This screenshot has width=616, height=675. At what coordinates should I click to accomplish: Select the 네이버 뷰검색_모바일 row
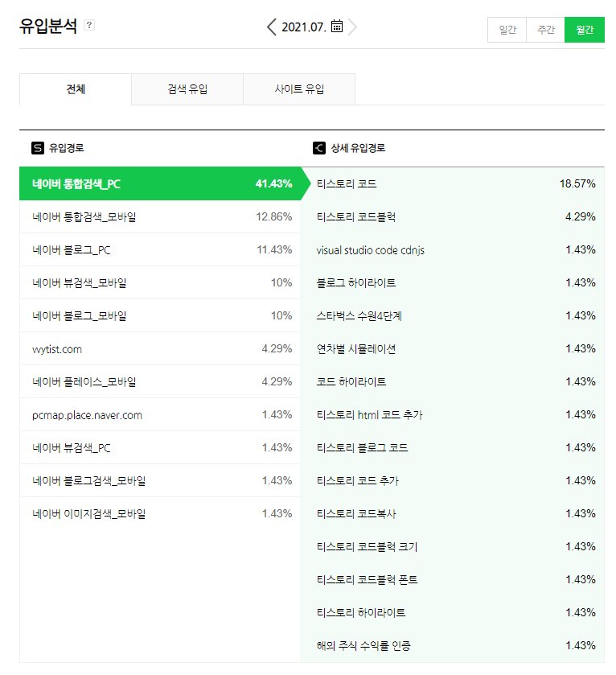click(x=160, y=283)
